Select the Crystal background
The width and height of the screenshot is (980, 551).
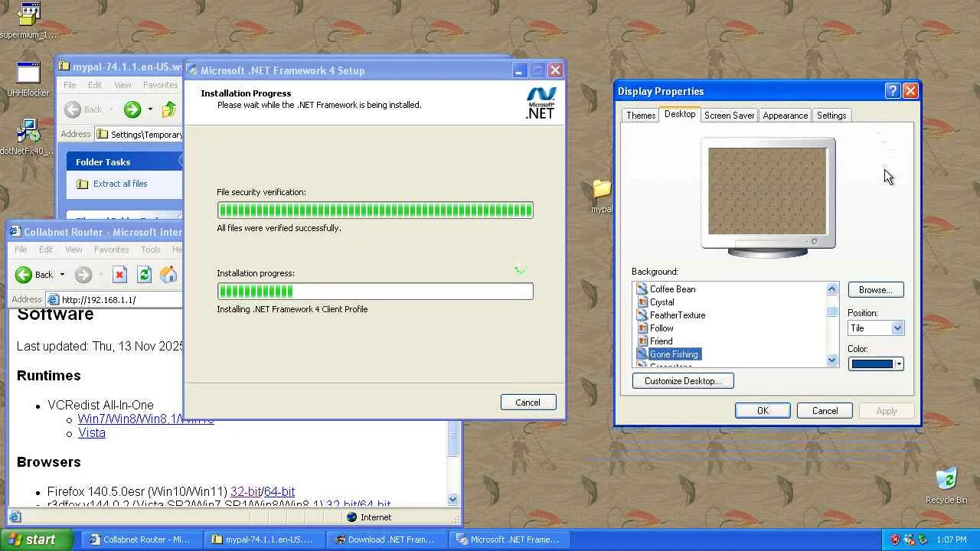[x=661, y=302]
